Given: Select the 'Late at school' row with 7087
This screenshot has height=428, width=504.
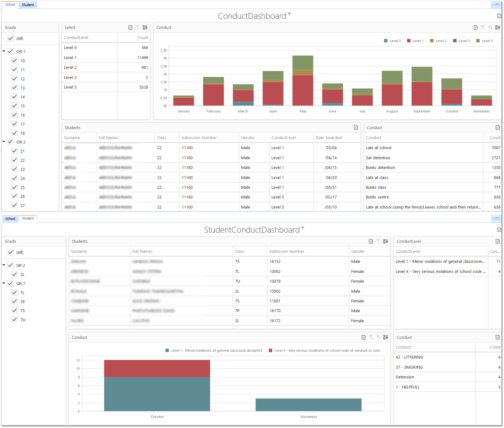Looking at the screenshot, I should pos(433,148).
